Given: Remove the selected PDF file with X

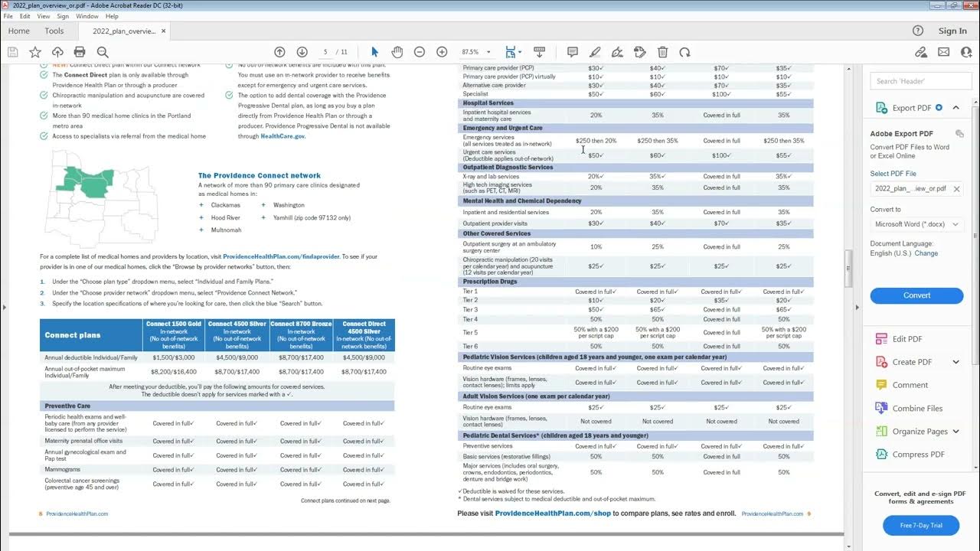Looking at the screenshot, I should coord(956,188).
